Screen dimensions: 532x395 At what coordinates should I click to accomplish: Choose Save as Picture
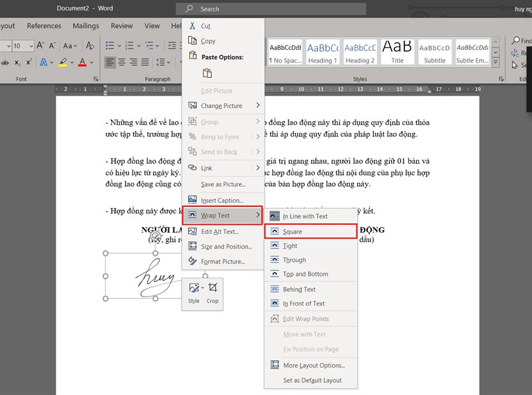point(223,184)
